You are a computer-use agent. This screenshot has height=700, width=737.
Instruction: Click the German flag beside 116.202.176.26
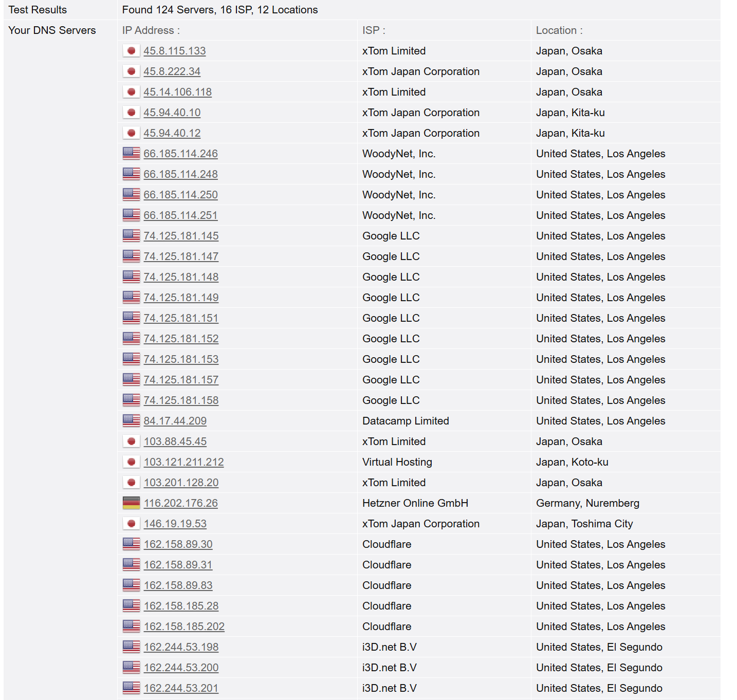[131, 503]
